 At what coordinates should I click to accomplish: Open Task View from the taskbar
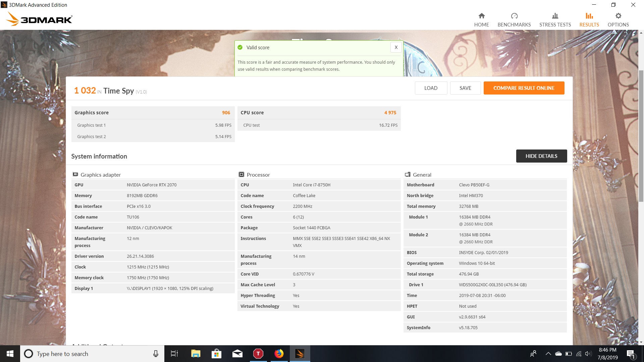click(174, 354)
